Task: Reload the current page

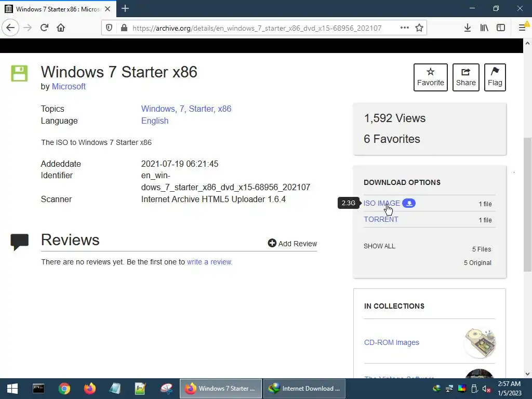Action: (x=44, y=28)
